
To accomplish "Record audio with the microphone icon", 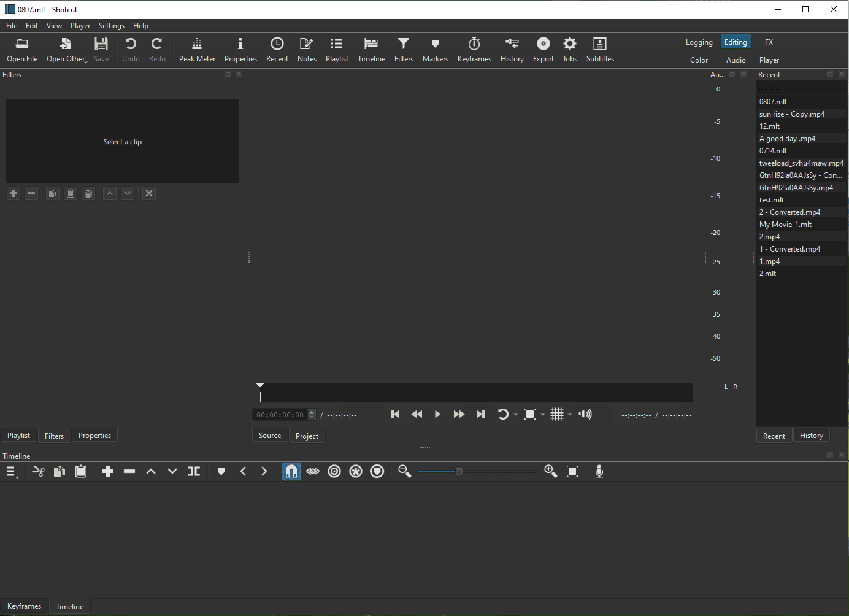I will pyautogui.click(x=599, y=471).
